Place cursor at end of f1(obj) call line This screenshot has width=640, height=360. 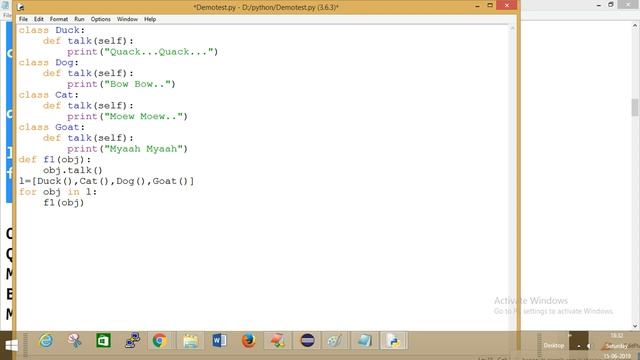[x=84, y=202]
